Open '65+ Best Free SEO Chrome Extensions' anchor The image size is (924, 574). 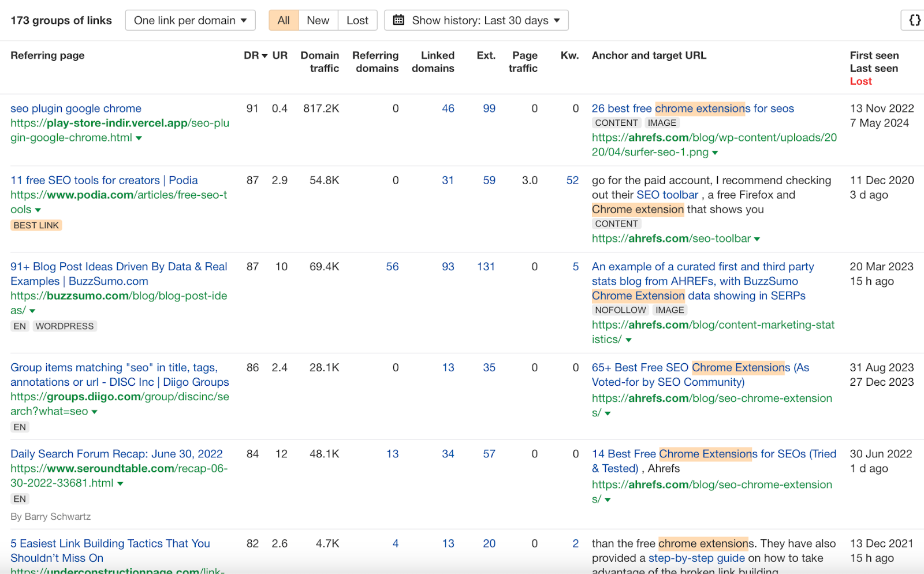click(701, 375)
